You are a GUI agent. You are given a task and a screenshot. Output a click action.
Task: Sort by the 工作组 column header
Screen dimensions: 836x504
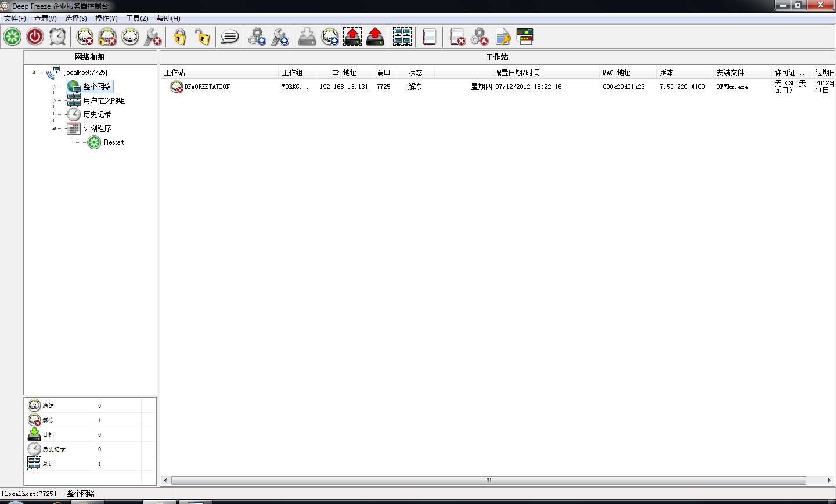(x=297, y=73)
